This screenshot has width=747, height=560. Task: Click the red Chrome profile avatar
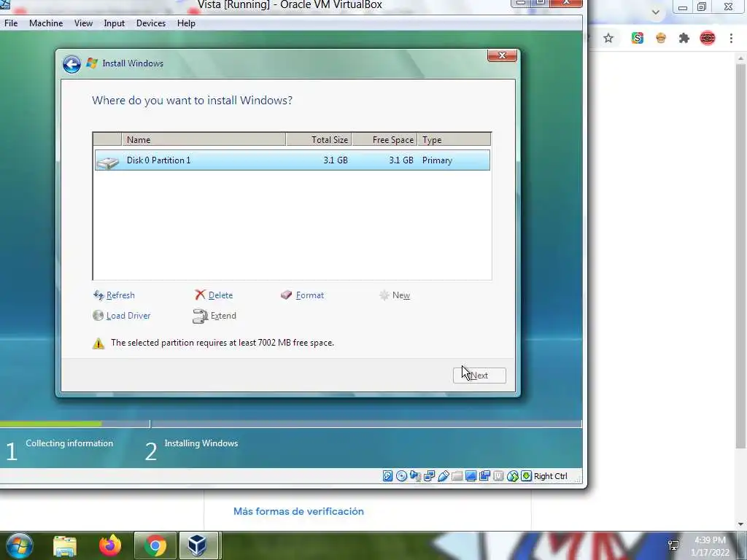(708, 38)
